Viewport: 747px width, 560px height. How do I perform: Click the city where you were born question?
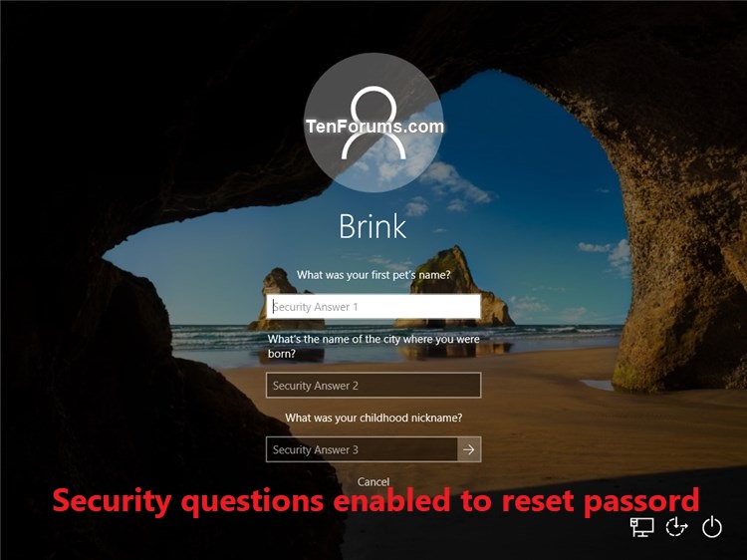point(373,347)
